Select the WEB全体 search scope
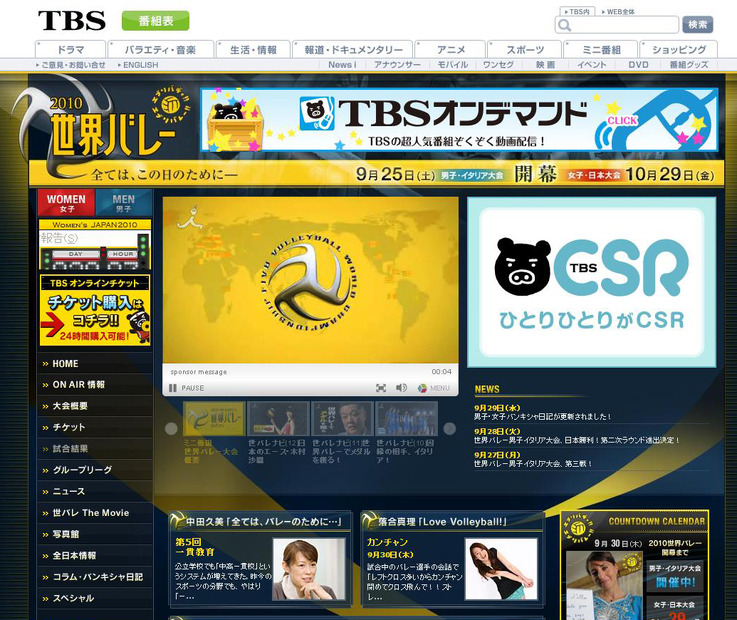The image size is (737, 620). 618,11
